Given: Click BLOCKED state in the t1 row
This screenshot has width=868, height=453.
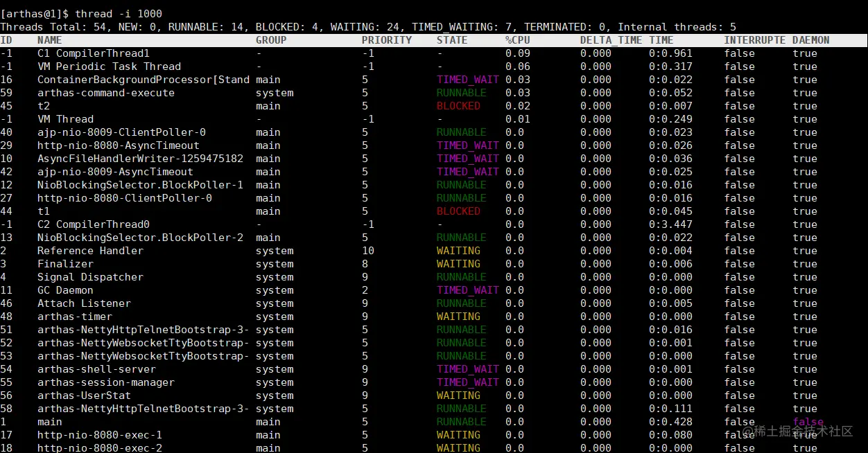Looking at the screenshot, I should coord(458,211).
